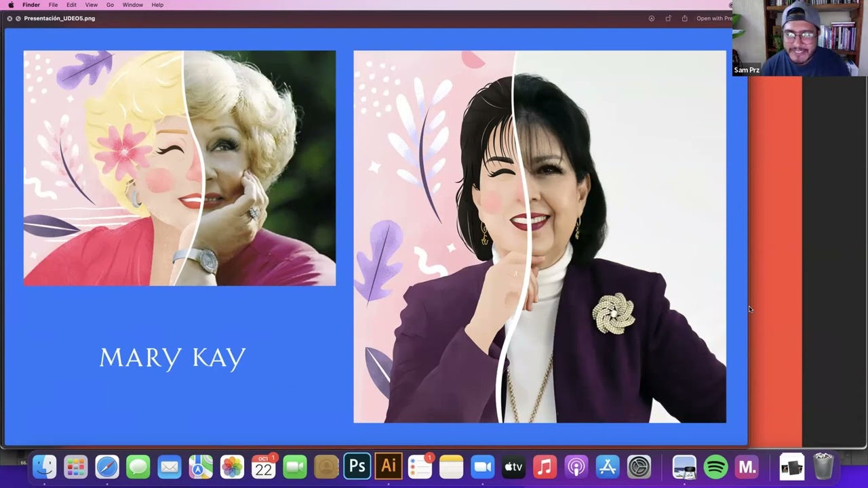Open the Downloads stack in dock

point(791,466)
